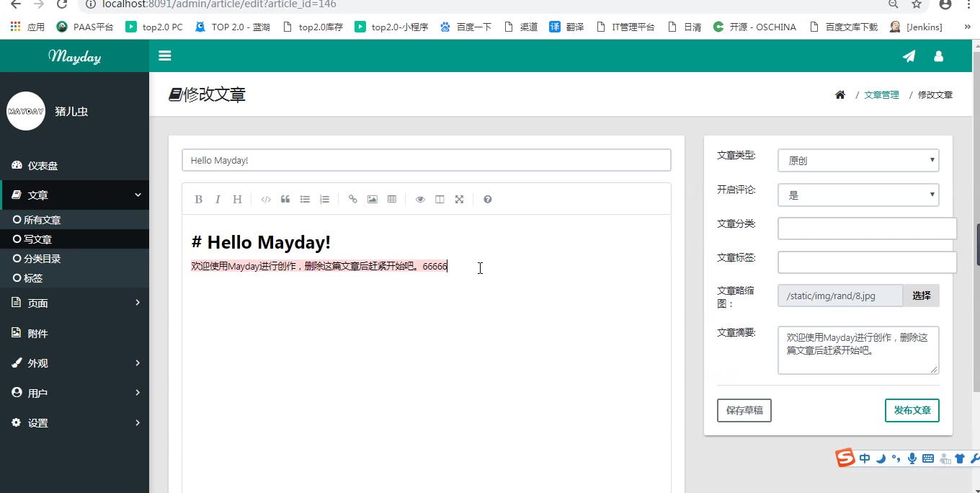The height and width of the screenshot is (493, 980).
Task: Click the Mayday logo in sidebar header
Action: click(74, 56)
